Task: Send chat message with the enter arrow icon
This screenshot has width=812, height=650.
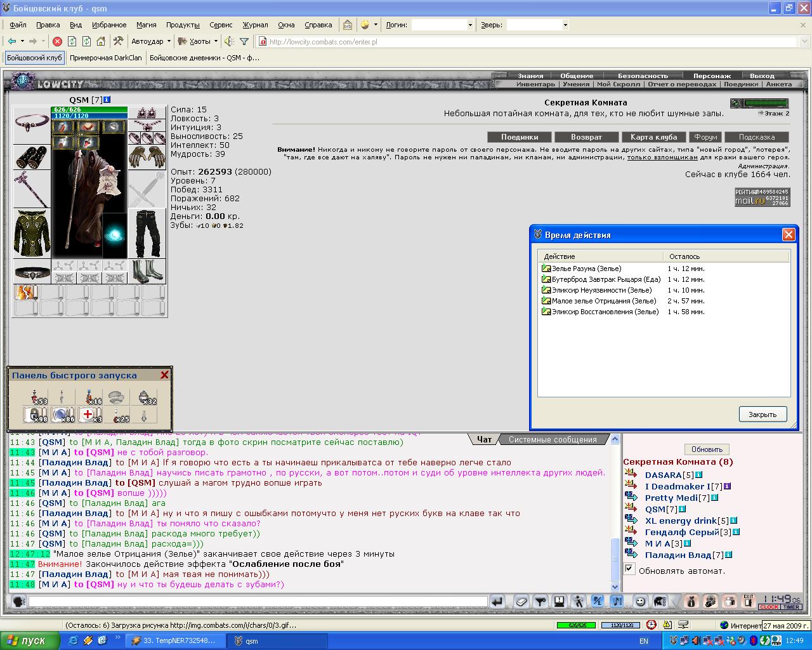Action: (498, 600)
